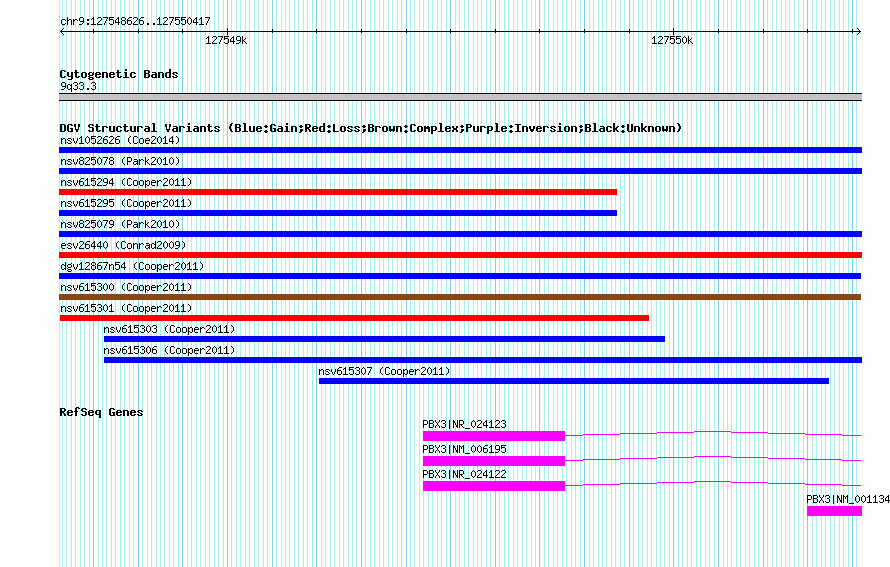
Task: Select the nsv1052626 (Coe2014) label
Action: pyautogui.click(x=120, y=140)
